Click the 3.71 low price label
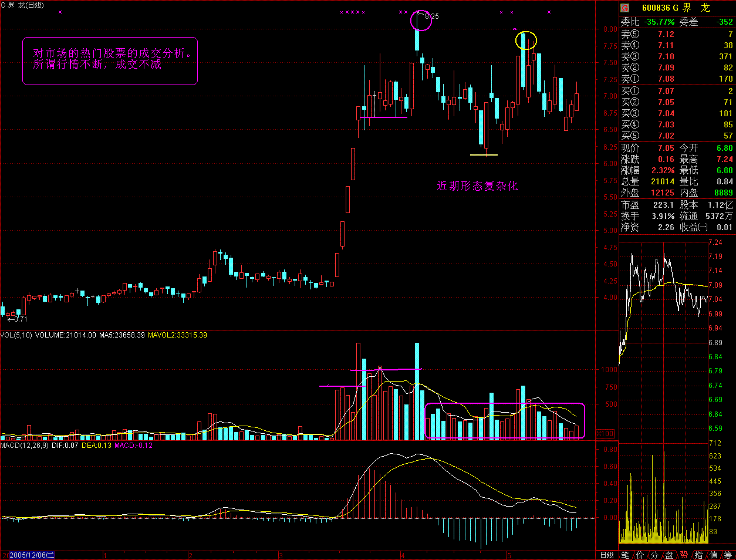Viewport: 736px width, 560px height. [17, 319]
